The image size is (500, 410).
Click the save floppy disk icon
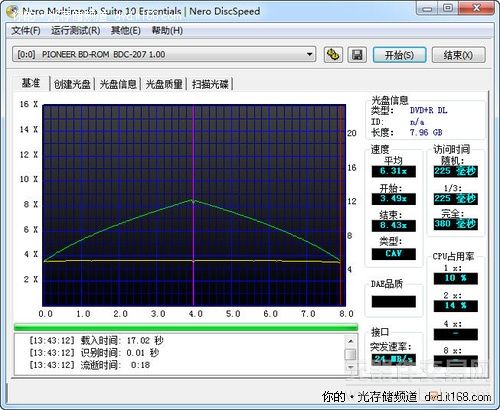click(357, 55)
